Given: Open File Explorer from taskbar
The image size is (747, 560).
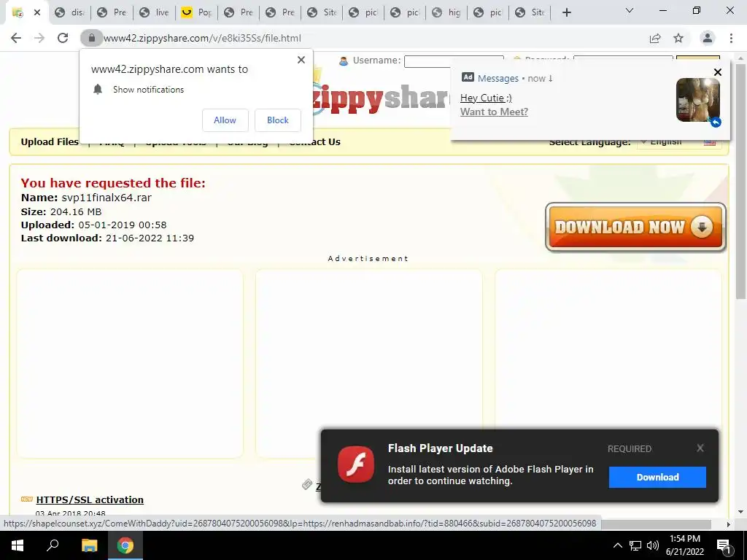Looking at the screenshot, I should (89, 545).
